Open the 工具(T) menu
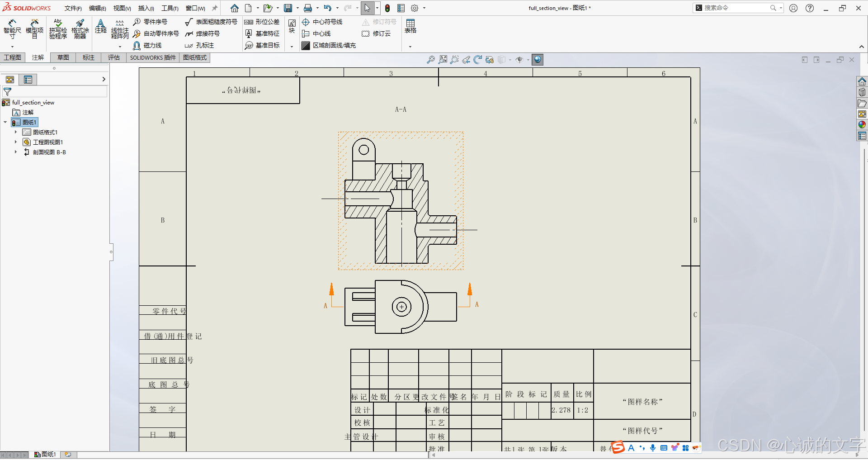868x460 pixels. pyautogui.click(x=170, y=8)
